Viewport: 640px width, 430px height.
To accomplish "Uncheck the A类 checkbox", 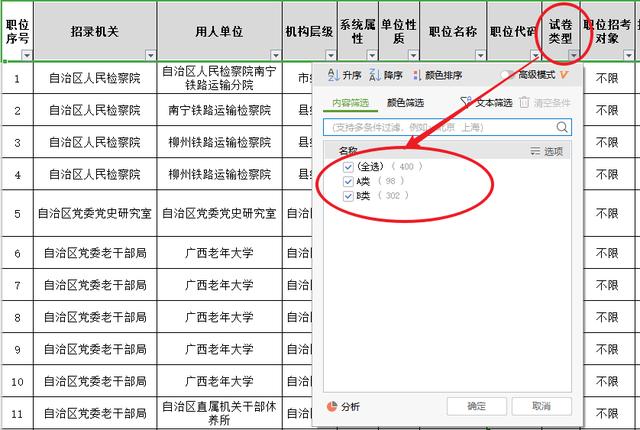I will pyautogui.click(x=348, y=181).
